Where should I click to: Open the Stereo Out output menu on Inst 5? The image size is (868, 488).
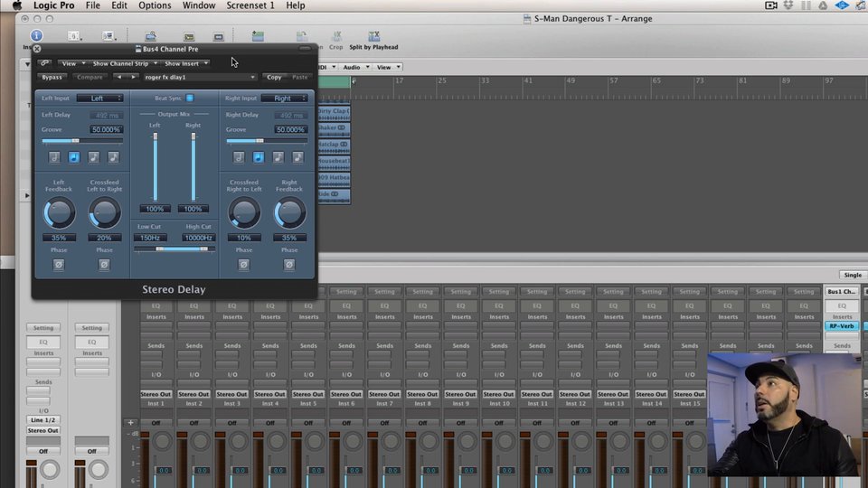[307, 394]
